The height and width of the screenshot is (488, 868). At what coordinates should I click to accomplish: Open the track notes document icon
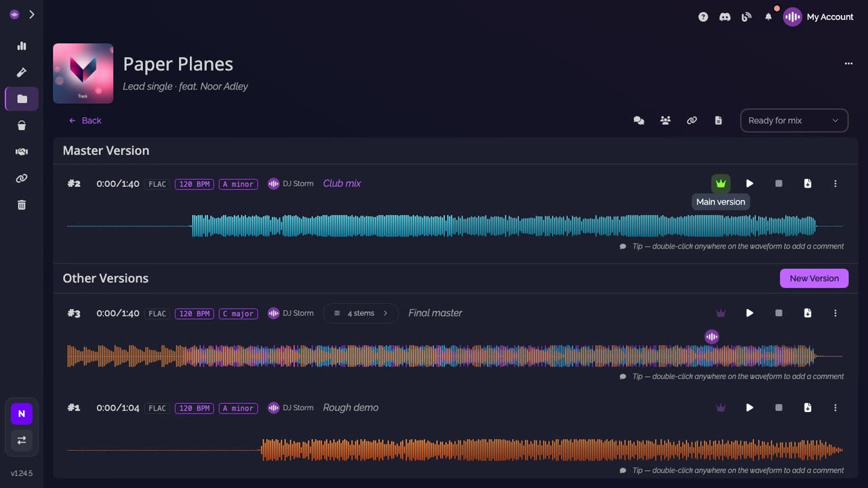click(718, 121)
